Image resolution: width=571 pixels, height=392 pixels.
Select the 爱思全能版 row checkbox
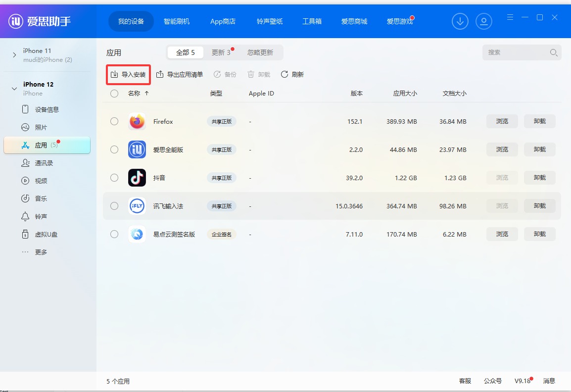[x=114, y=149]
